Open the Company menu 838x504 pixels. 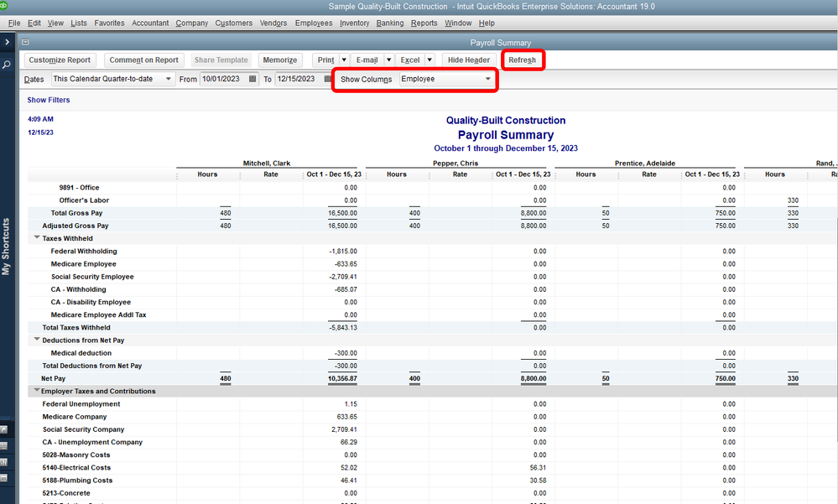tap(192, 23)
